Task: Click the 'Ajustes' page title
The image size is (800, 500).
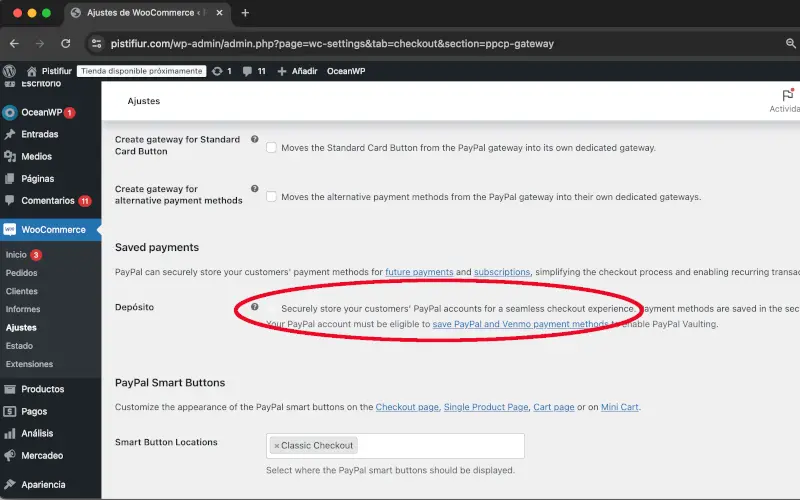Action: 144,101
